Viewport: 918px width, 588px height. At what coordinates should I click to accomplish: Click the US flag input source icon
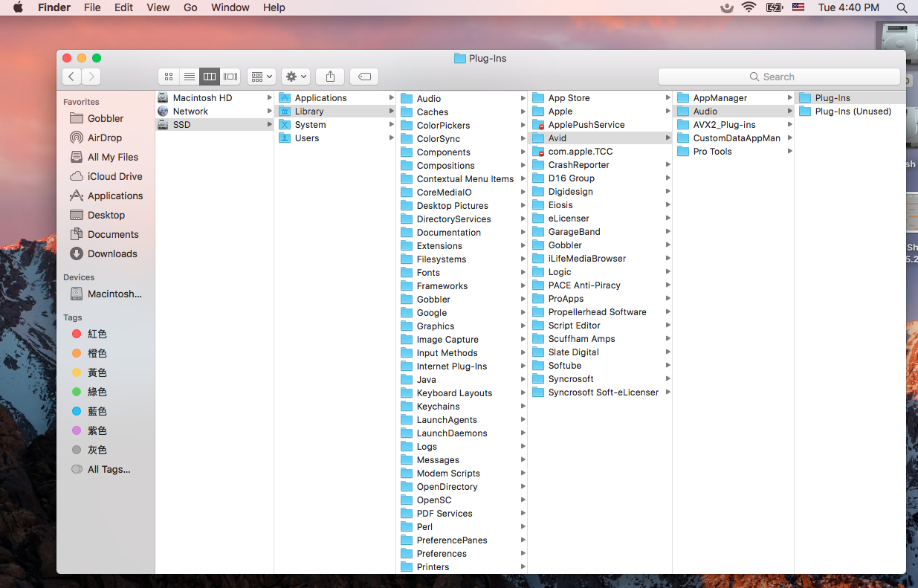[x=798, y=7]
